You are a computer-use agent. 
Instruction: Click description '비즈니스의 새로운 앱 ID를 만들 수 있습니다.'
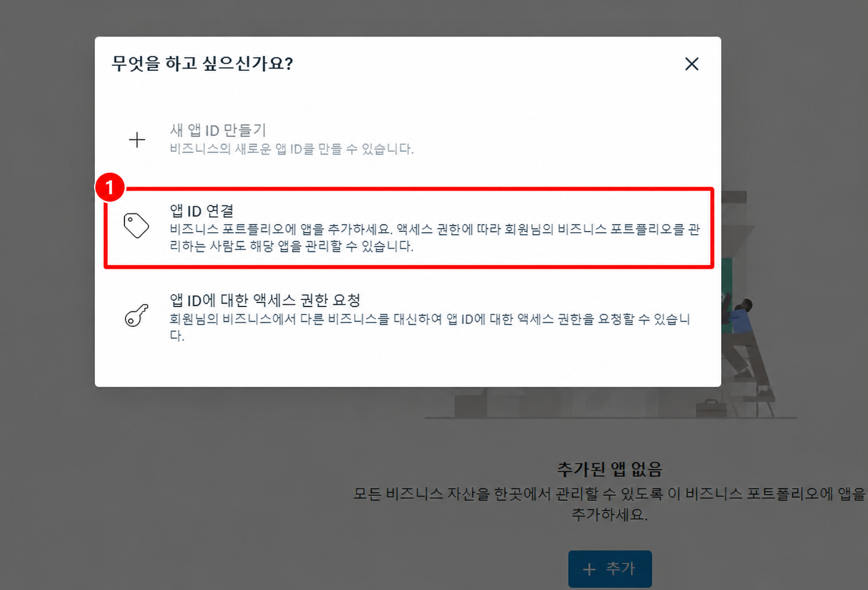292,149
